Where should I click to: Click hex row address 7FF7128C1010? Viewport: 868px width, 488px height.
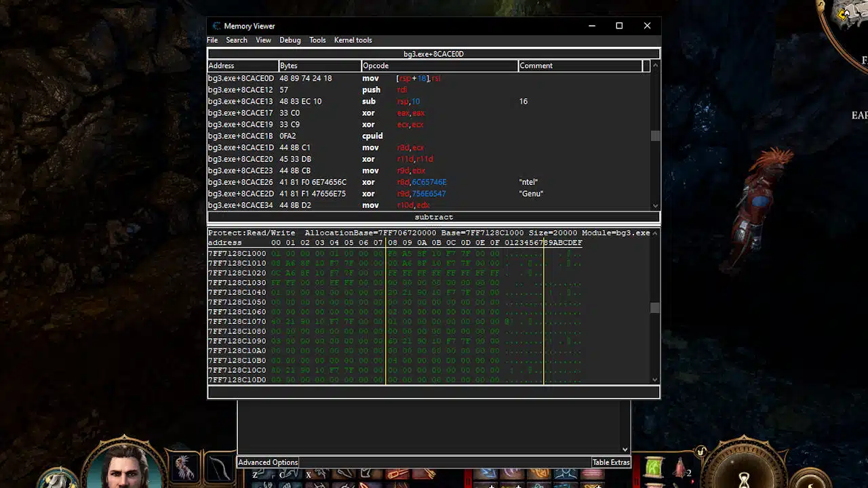[237, 263]
